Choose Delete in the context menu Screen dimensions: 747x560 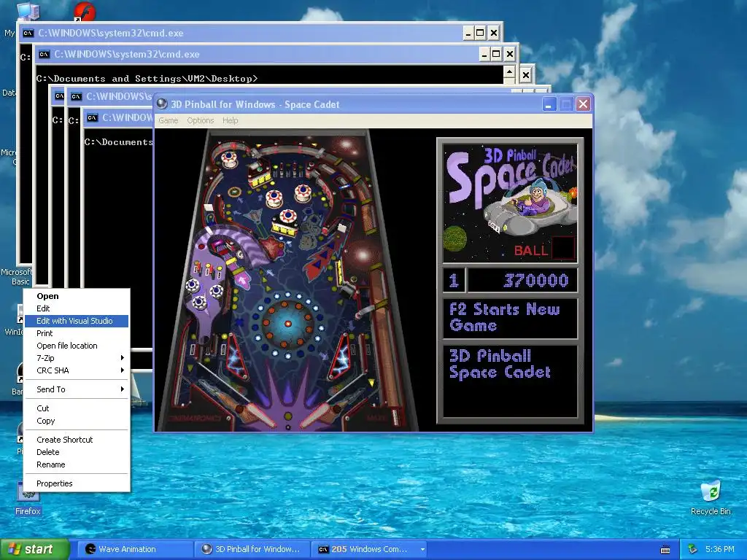click(x=76, y=452)
